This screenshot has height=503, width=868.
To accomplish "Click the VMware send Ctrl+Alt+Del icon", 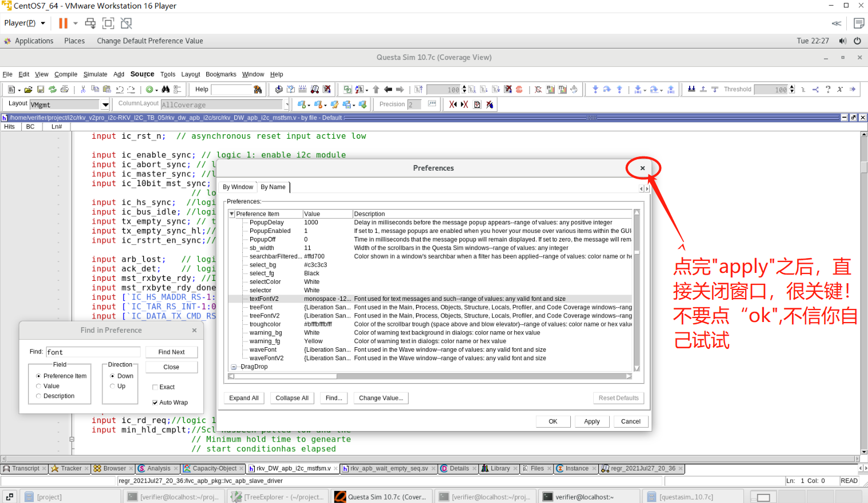I will click(x=90, y=23).
